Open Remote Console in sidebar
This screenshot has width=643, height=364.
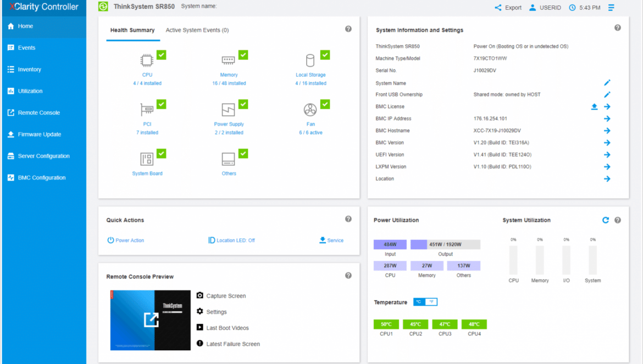(45, 113)
